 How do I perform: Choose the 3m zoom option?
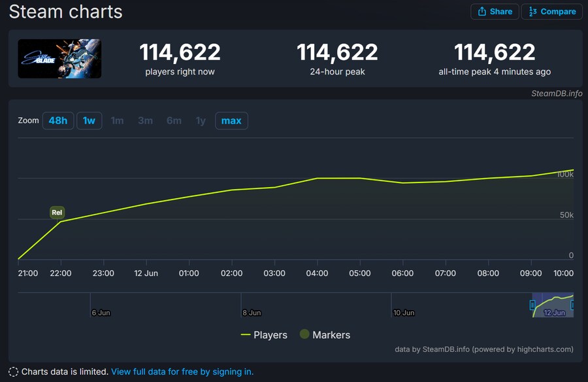(145, 120)
